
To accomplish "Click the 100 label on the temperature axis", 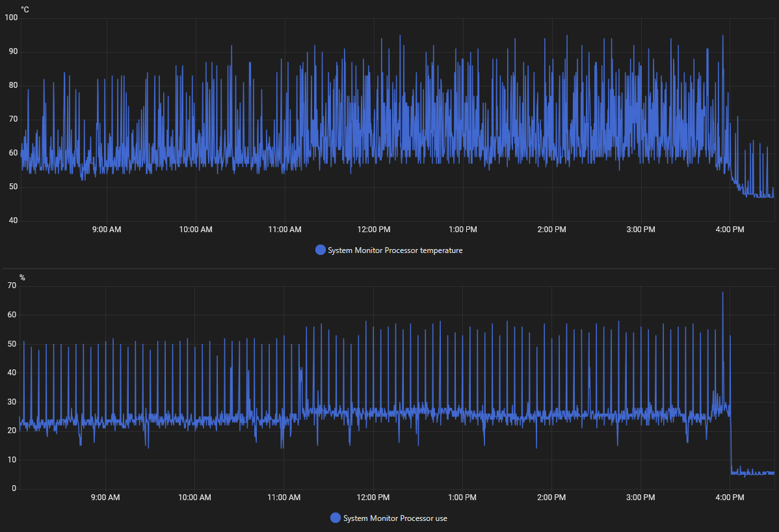I will (x=12, y=18).
